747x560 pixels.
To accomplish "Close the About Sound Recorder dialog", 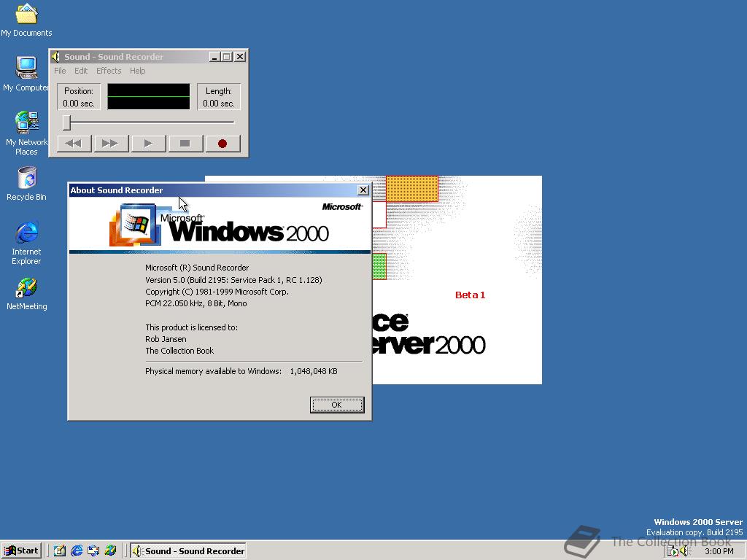I will click(363, 190).
